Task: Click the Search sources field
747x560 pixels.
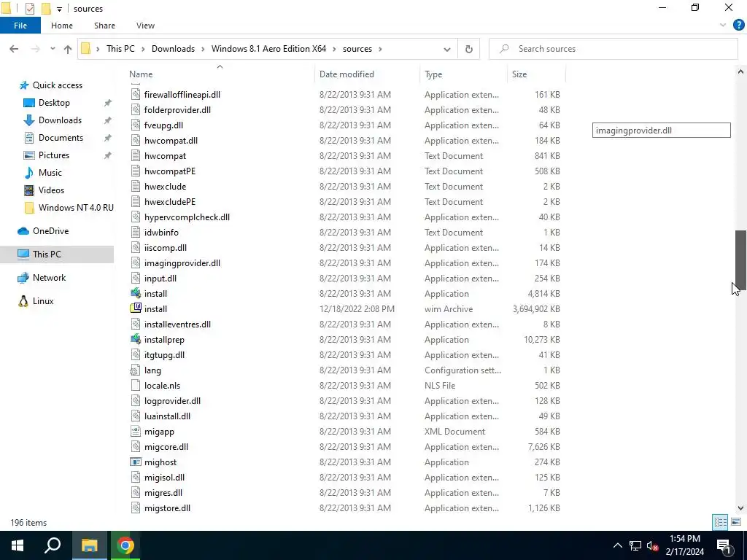Action: [614, 49]
